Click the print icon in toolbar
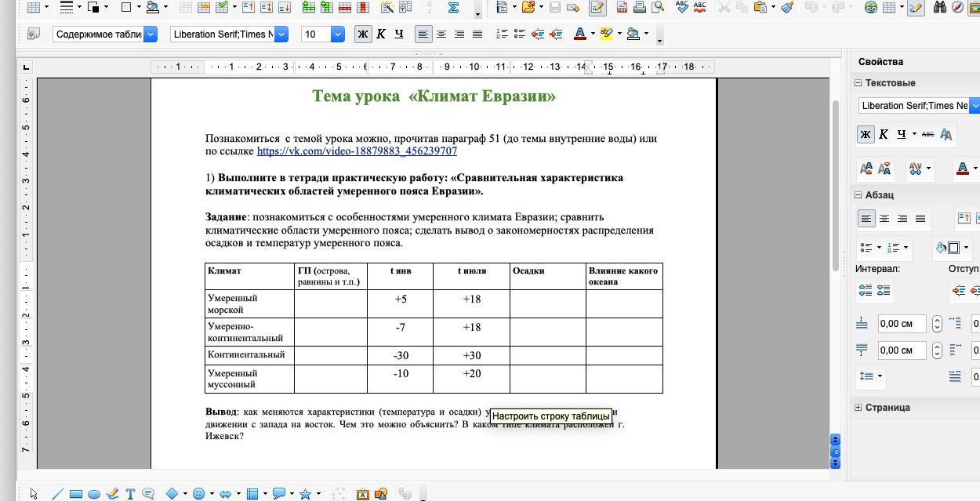 (x=640, y=8)
